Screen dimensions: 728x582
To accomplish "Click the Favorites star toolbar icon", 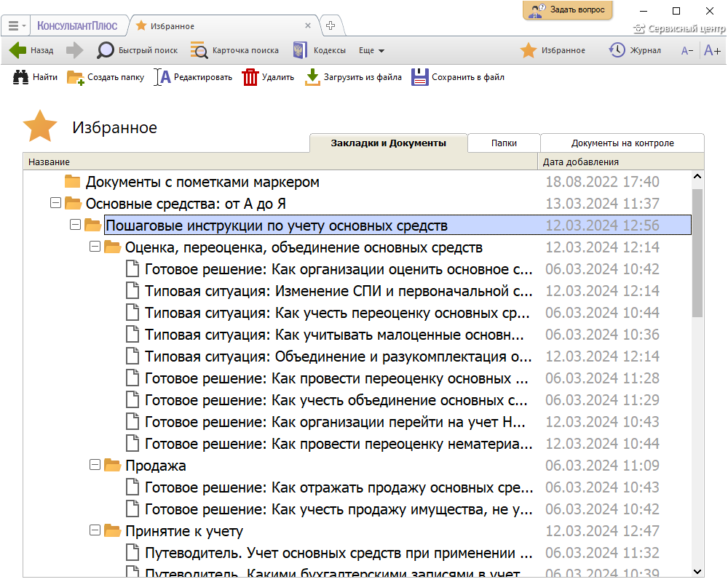I will pos(529,50).
